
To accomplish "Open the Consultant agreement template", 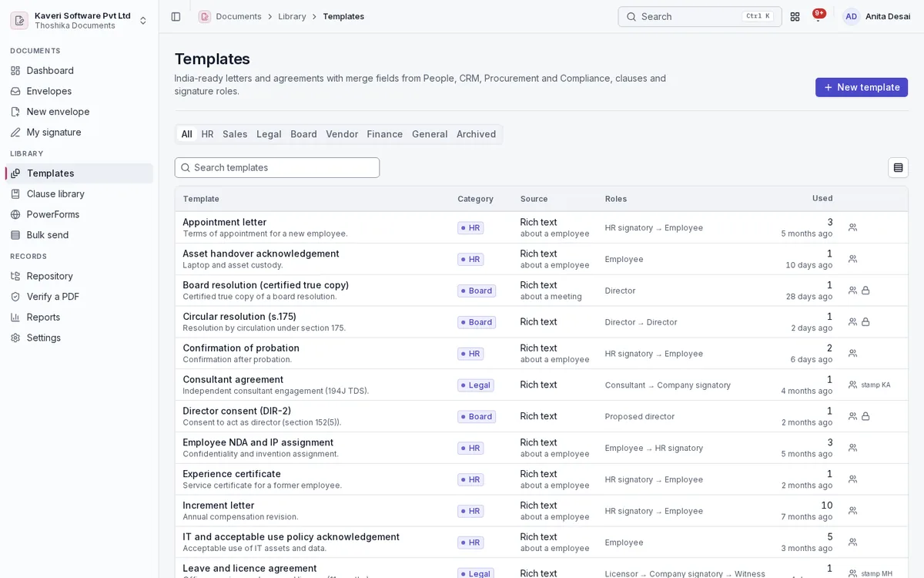I will click(233, 379).
